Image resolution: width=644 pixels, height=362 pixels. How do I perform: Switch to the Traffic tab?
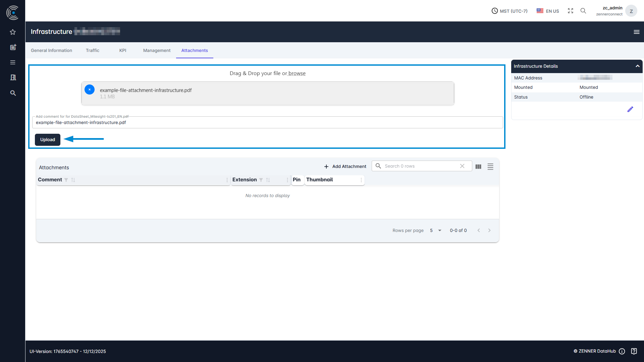(x=92, y=51)
